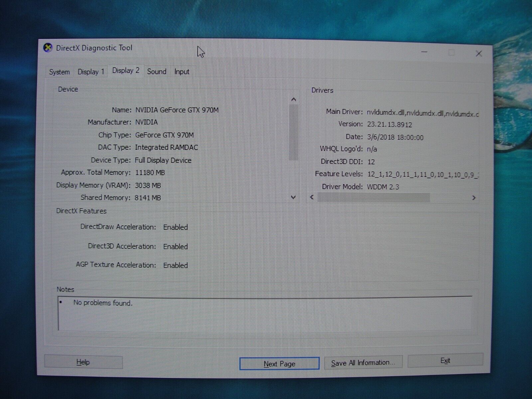532x399 pixels.
Task: Click the 'DirectX Features' group heading
Action: pyautogui.click(x=81, y=211)
